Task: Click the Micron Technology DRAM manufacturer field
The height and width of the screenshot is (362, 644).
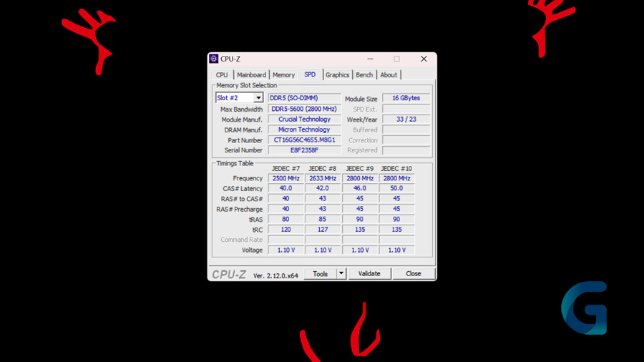Action: 304,129
